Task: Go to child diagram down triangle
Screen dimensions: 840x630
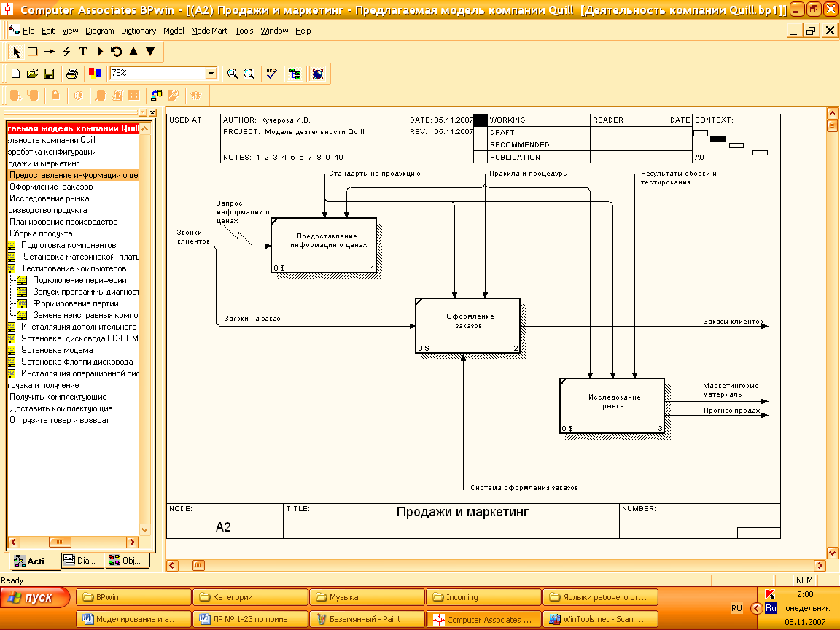Action: point(150,52)
